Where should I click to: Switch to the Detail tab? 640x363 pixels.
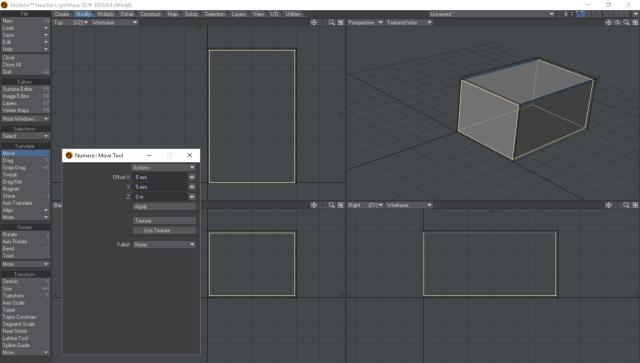(127, 14)
